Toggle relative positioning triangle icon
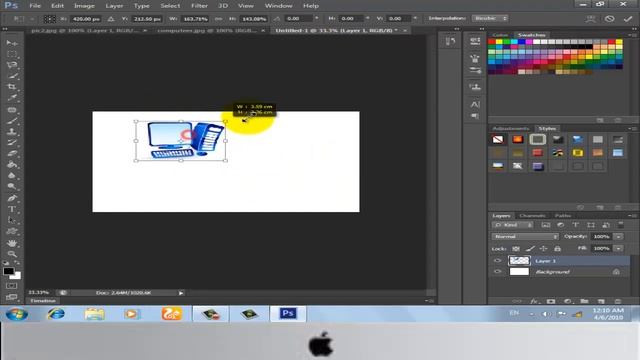 click(x=111, y=19)
